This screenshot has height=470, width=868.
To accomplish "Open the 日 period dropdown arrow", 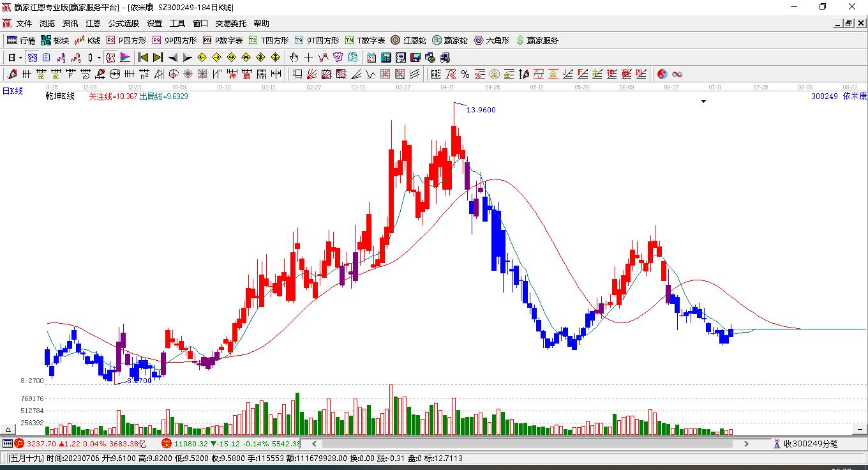I will tap(21, 57).
